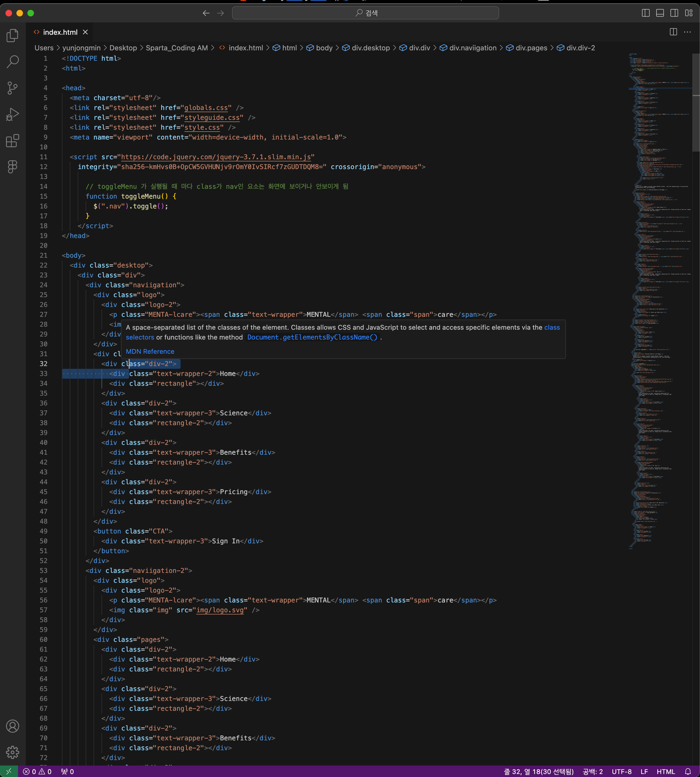Click the 'Pricing' text on line 45
Screen dimensions: 700x777
pyautogui.click(x=233, y=492)
